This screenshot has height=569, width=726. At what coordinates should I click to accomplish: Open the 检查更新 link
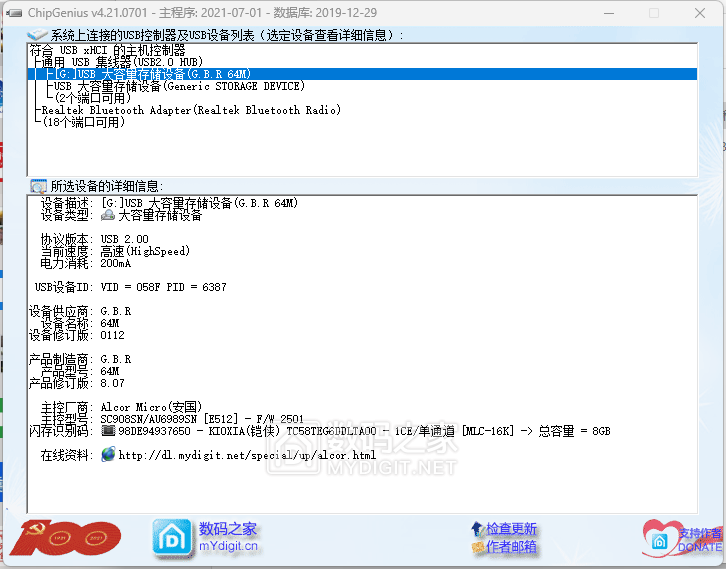pyautogui.click(x=511, y=528)
